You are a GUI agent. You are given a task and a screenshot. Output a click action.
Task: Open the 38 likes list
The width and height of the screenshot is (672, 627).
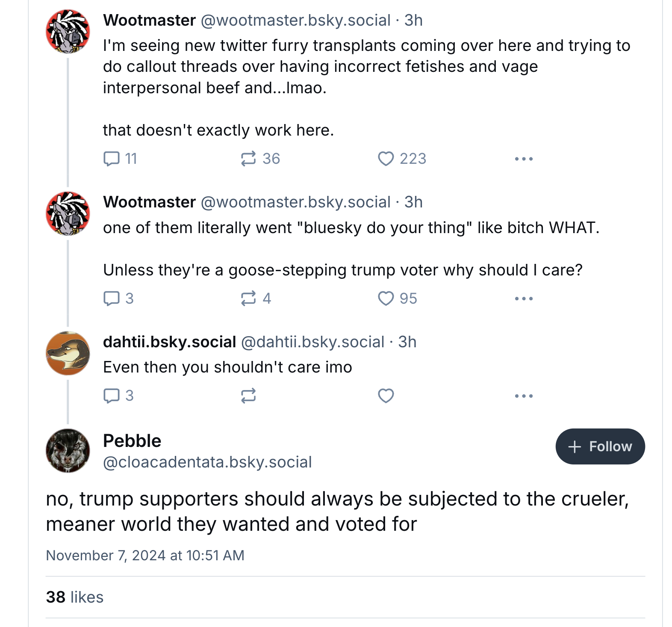tap(75, 597)
